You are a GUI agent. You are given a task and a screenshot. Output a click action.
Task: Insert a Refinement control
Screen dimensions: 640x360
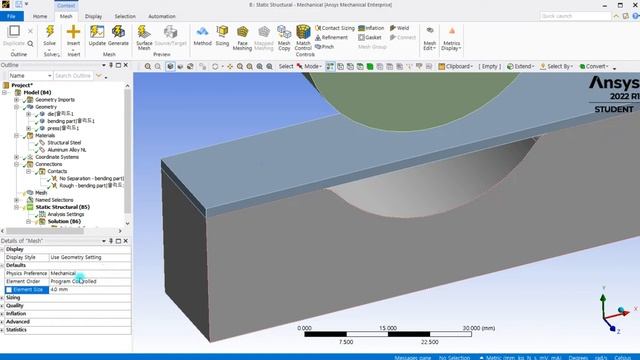(x=331, y=38)
